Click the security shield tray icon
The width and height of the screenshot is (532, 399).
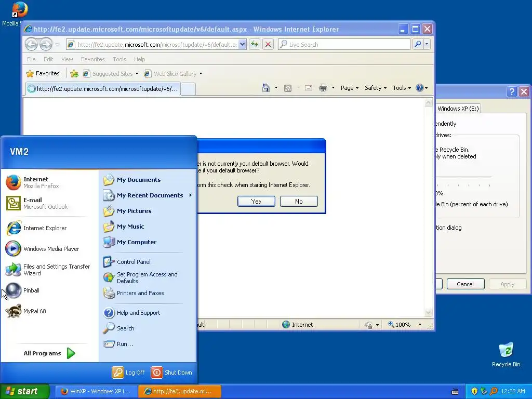[x=474, y=391]
